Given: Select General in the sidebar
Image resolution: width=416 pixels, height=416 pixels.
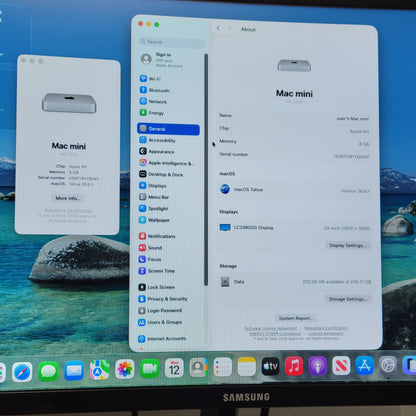Looking at the screenshot, I should (x=168, y=129).
